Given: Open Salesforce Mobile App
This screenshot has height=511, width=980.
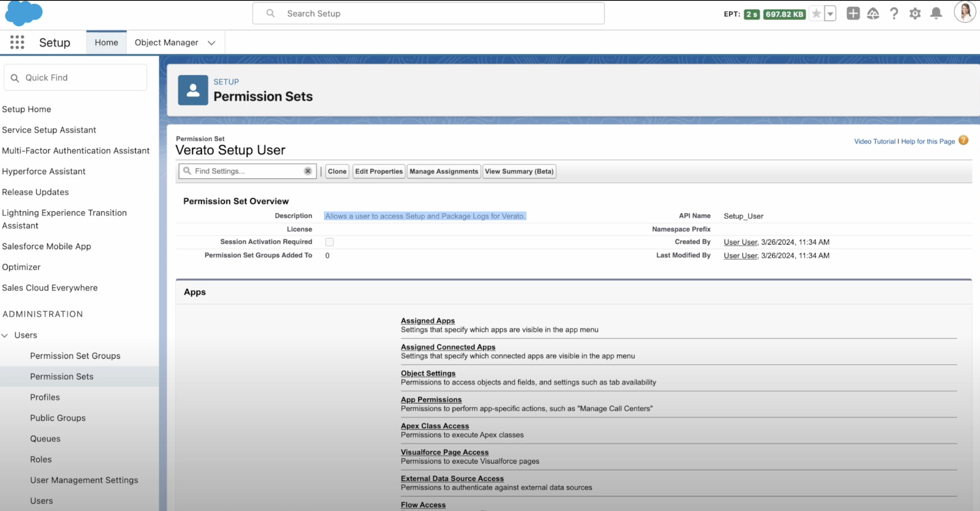Looking at the screenshot, I should click(x=47, y=246).
